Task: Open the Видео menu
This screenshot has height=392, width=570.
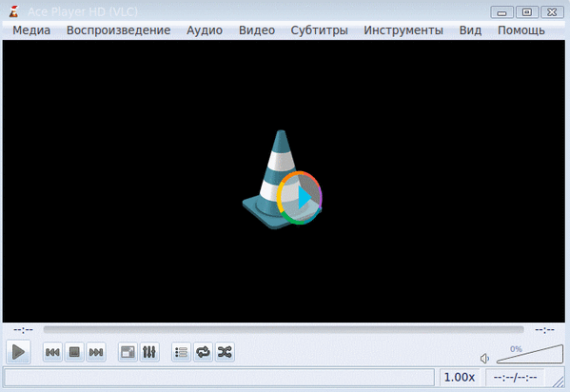Action: coord(257,30)
